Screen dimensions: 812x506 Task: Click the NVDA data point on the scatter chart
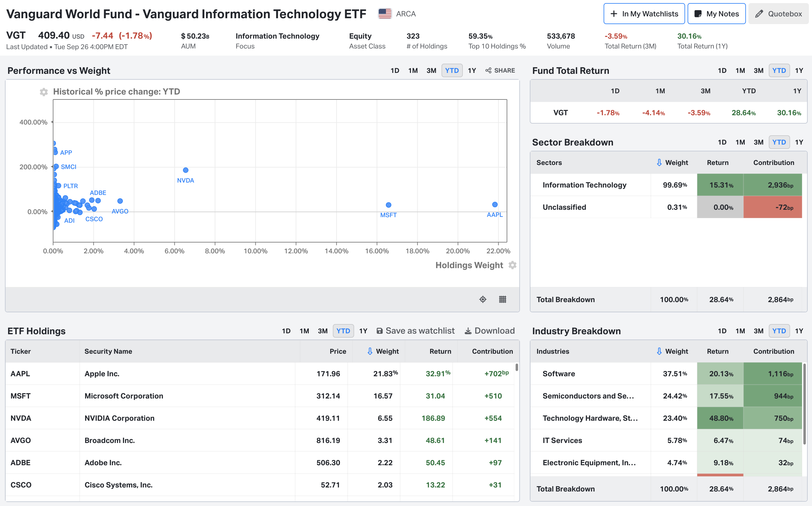(x=186, y=170)
